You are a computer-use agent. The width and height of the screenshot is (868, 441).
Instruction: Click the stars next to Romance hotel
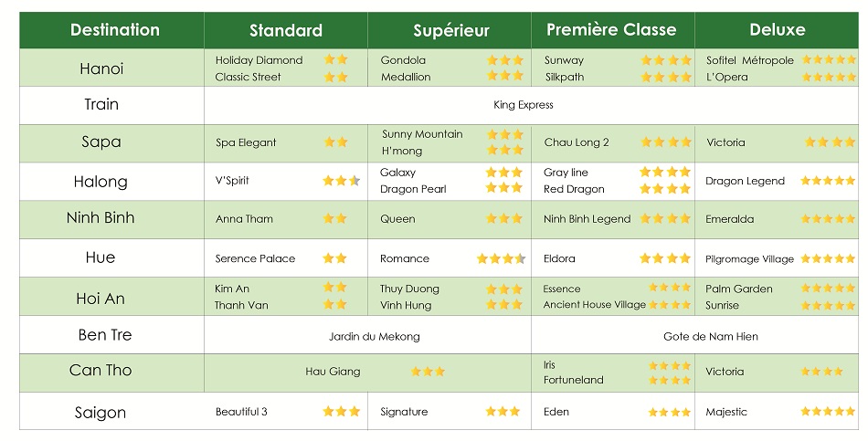click(501, 259)
